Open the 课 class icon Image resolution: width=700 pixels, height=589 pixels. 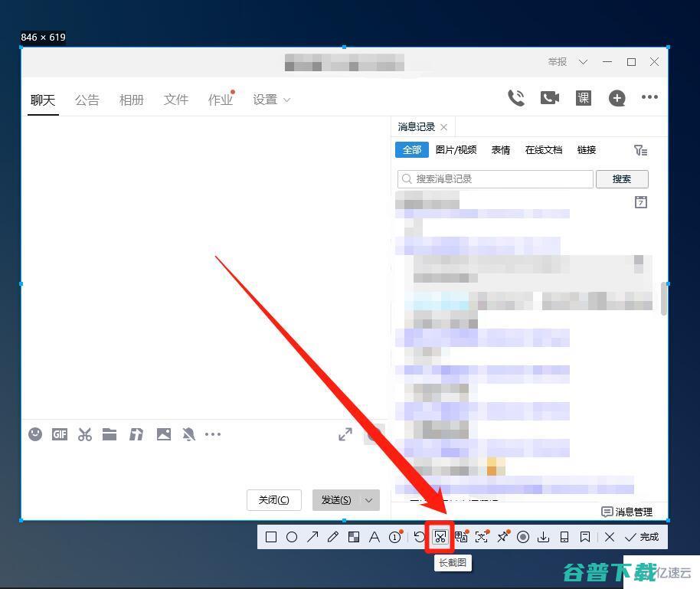click(x=584, y=98)
